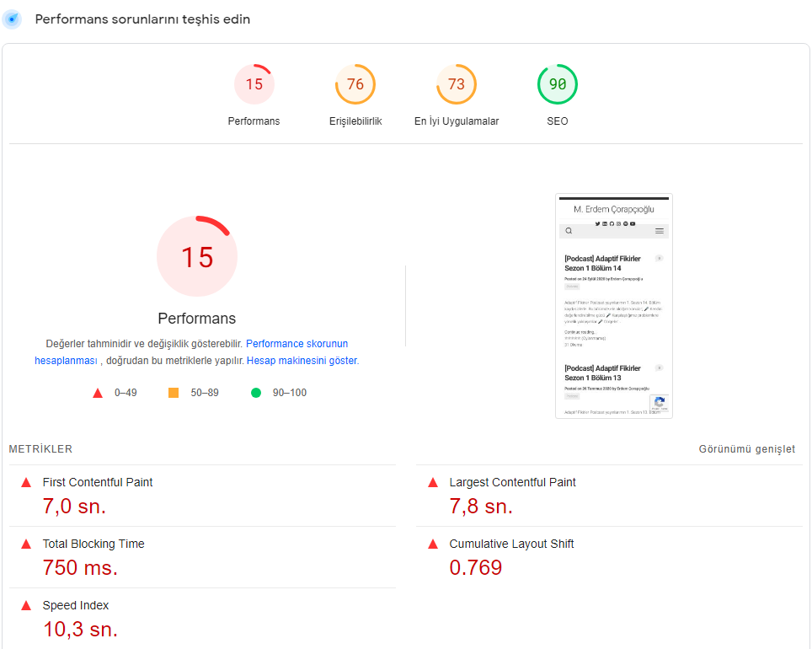Click the SEO score gauge 90
Screen dimensions: 812x649
click(557, 84)
